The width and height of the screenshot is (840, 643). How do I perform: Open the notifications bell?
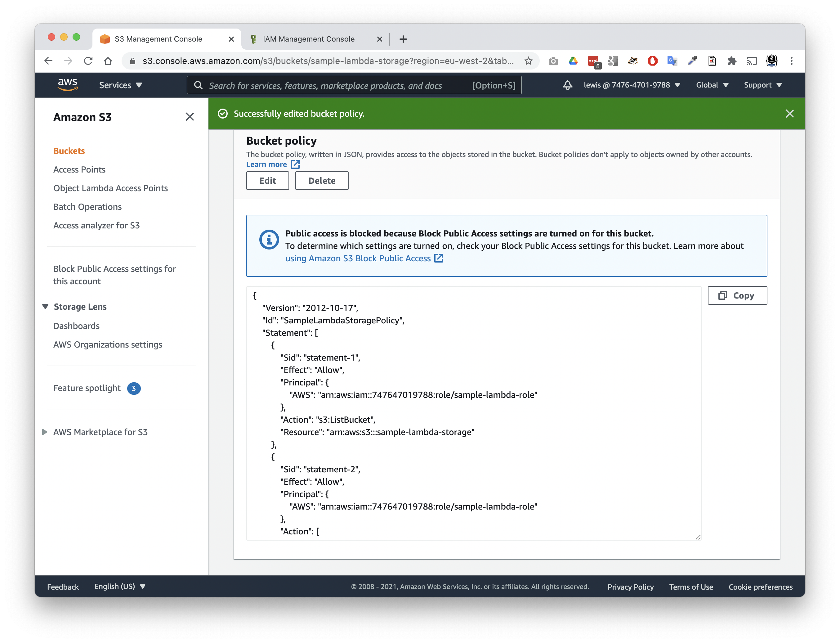click(567, 85)
